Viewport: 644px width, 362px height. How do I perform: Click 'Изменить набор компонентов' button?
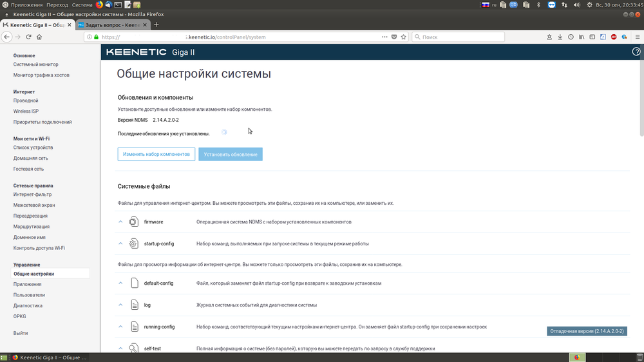[156, 154]
